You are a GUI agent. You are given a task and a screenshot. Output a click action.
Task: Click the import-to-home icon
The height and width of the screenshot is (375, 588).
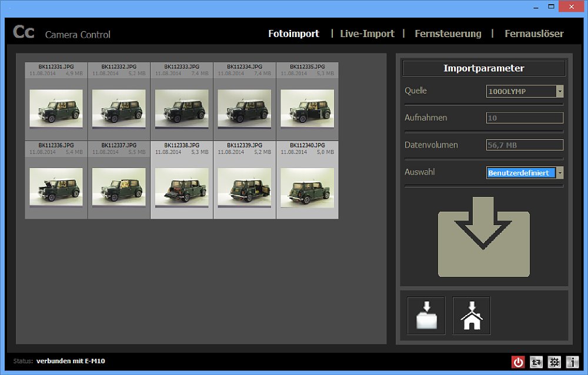coord(470,316)
